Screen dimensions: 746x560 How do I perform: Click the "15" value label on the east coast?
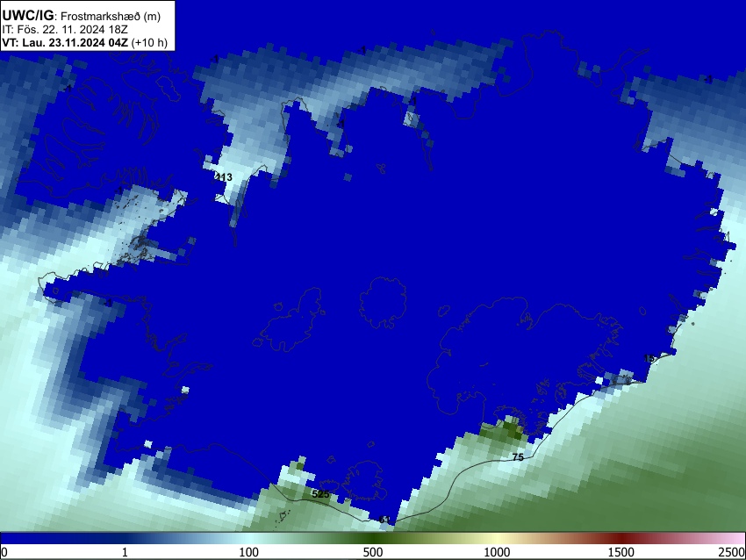click(x=649, y=358)
